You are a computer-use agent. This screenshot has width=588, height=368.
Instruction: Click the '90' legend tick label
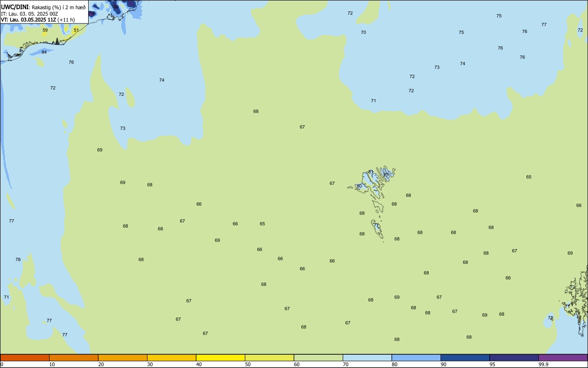[444, 364]
